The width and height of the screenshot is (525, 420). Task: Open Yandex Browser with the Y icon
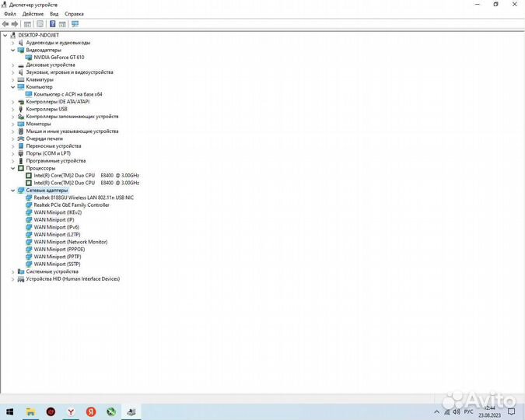71,411
